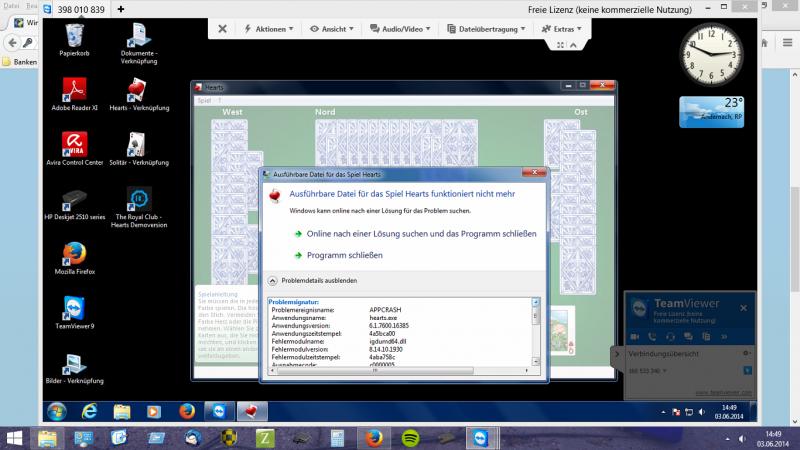Open the ? help menu in Hearts
Screen dimensions: 800x450
click(x=219, y=101)
